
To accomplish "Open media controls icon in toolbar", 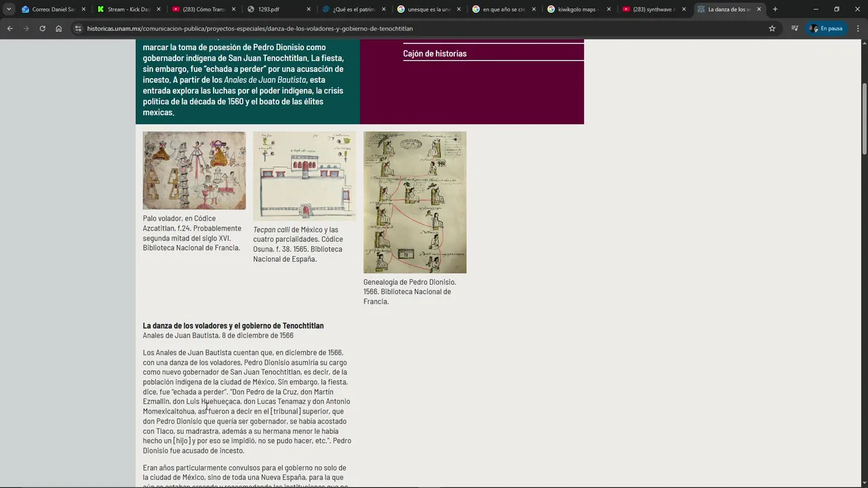I will pyautogui.click(x=795, y=28).
